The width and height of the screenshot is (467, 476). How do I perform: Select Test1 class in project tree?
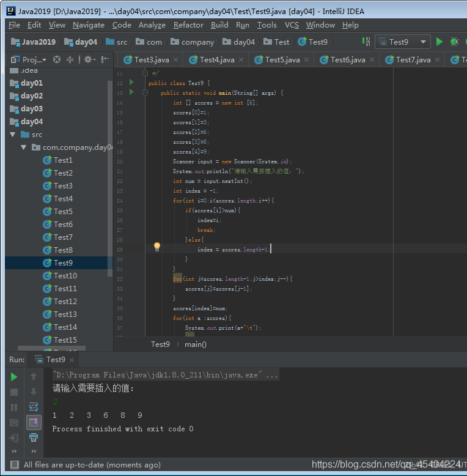(57, 160)
